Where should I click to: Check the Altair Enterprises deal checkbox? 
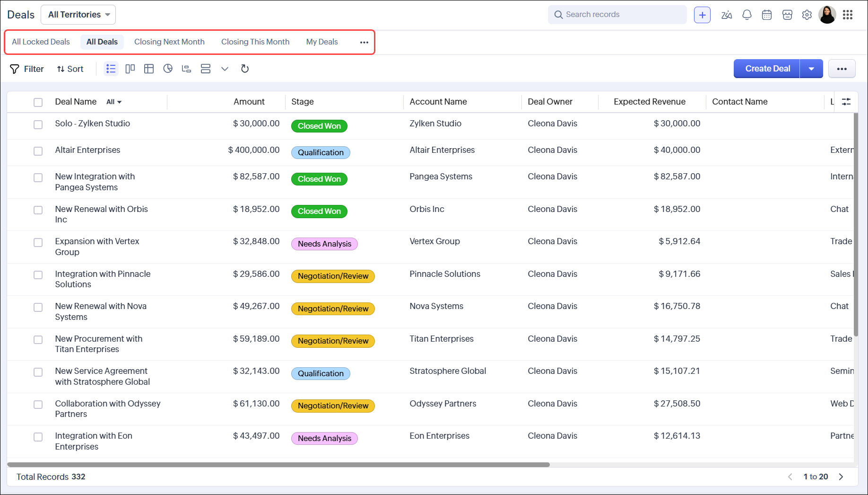pos(38,151)
